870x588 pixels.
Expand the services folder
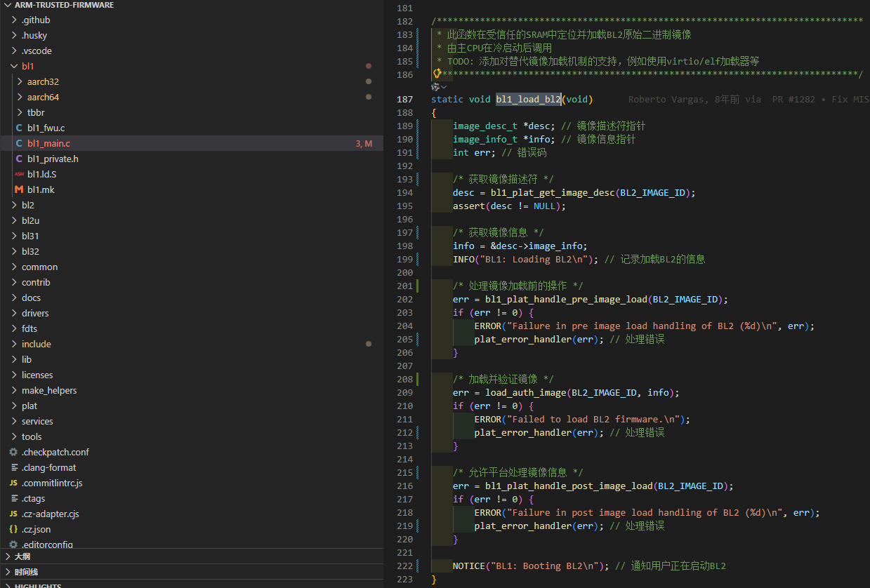15,421
